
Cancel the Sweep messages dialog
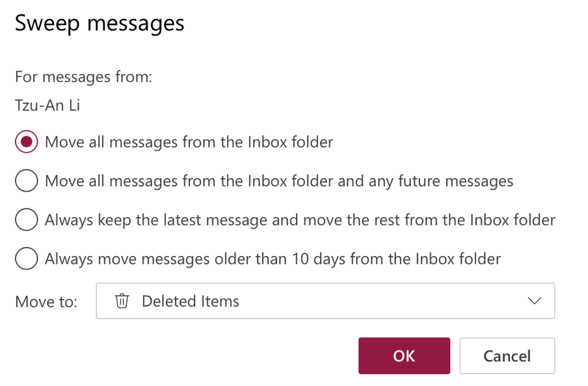(507, 355)
